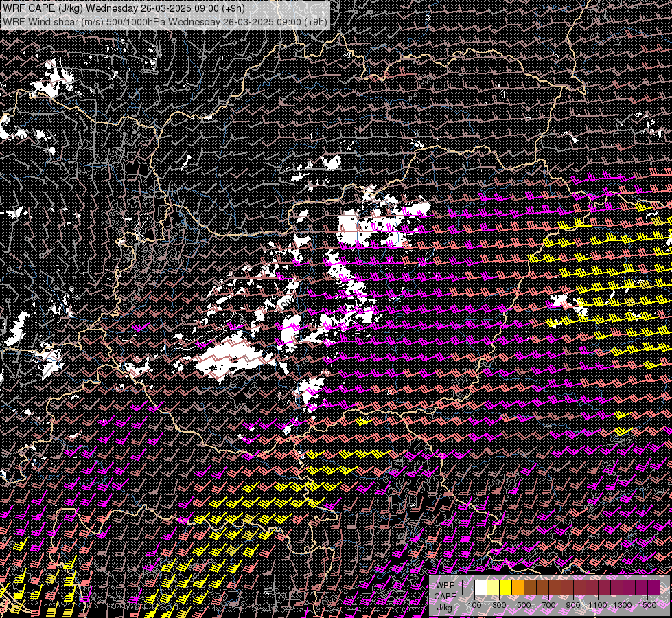Click the J/kg unit label in legend
Screen dimensions: 672x618
[445, 608]
